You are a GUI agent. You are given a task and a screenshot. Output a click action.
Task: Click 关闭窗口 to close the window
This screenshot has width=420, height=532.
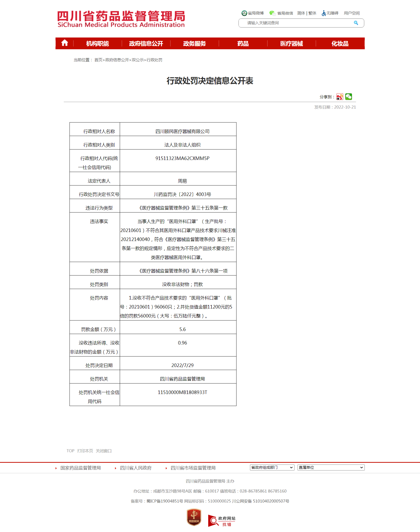tap(104, 451)
